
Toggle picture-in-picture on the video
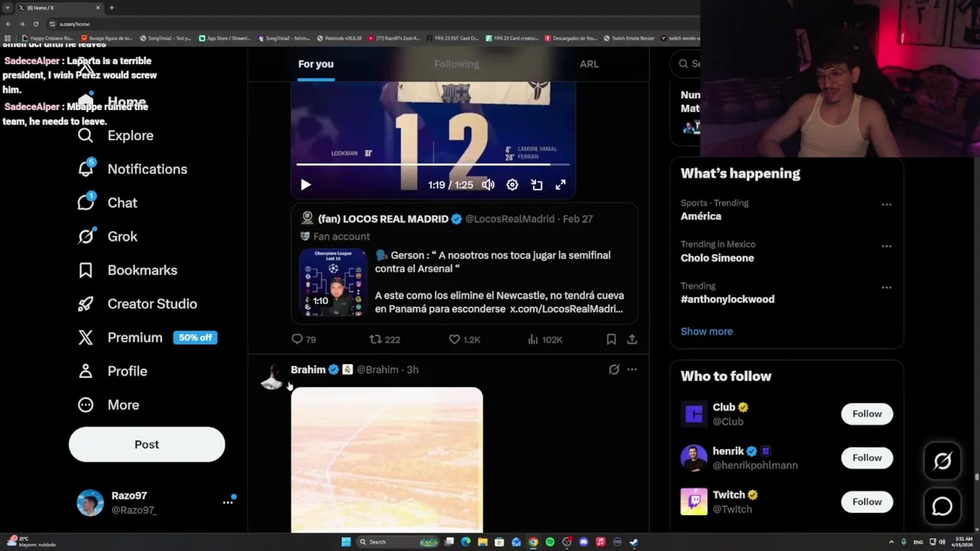point(537,184)
